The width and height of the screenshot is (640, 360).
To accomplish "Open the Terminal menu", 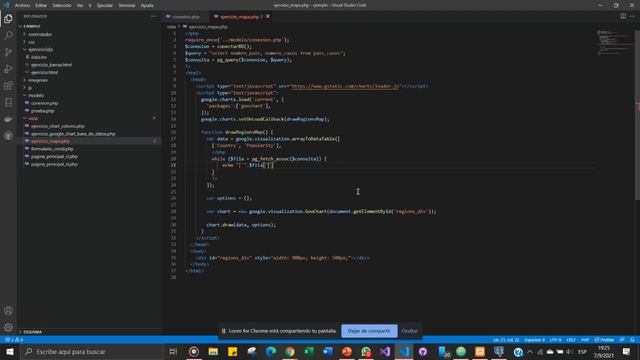I will [x=127, y=5].
